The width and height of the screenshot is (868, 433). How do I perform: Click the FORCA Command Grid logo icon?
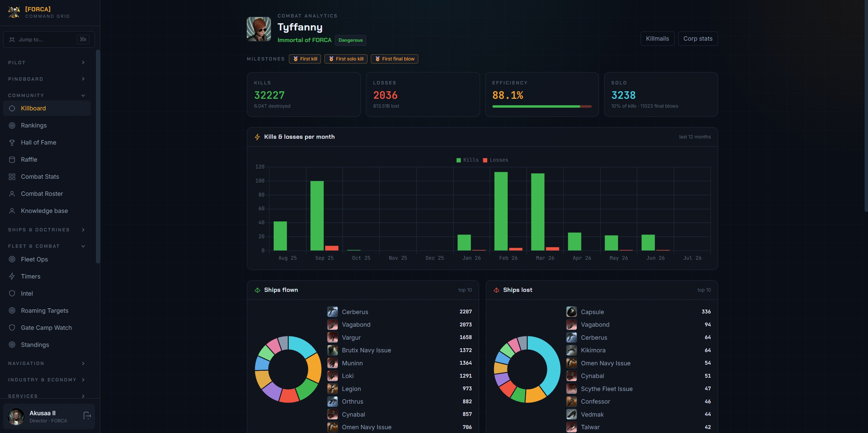coord(14,12)
